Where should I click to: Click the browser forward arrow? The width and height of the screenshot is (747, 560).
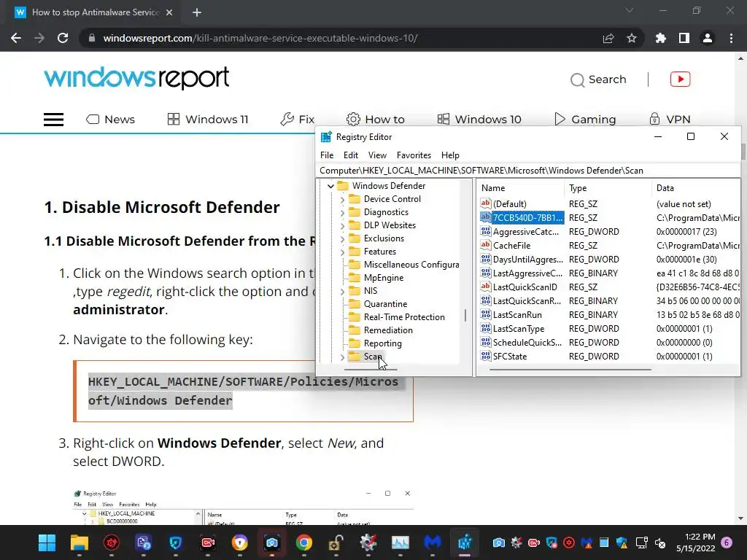[x=39, y=38]
